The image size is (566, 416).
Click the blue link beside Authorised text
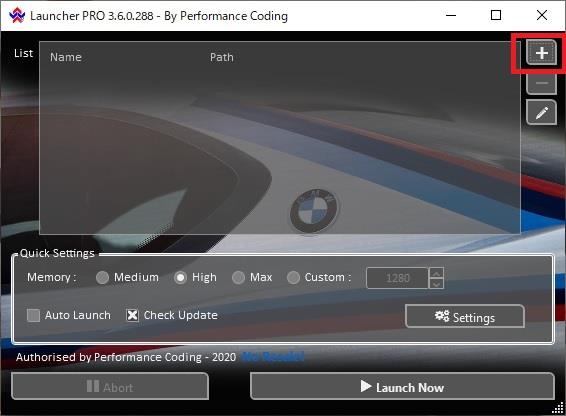(273, 357)
